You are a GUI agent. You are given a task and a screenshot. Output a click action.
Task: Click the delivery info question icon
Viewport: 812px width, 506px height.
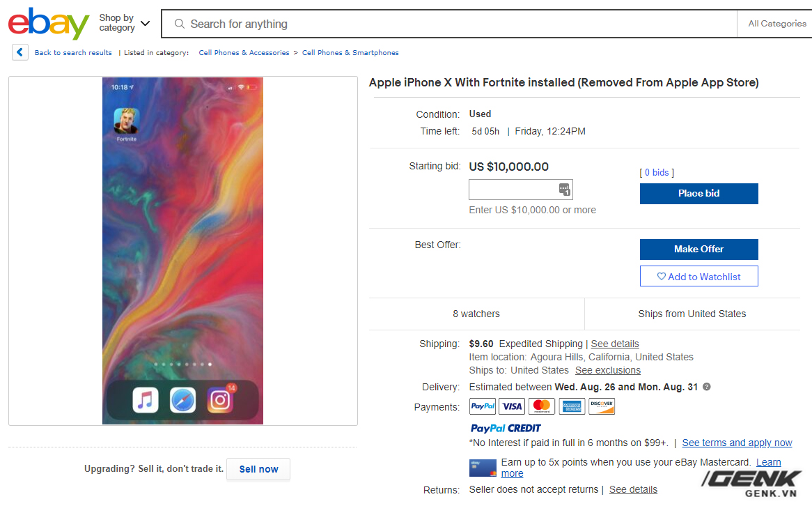coord(707,387)
